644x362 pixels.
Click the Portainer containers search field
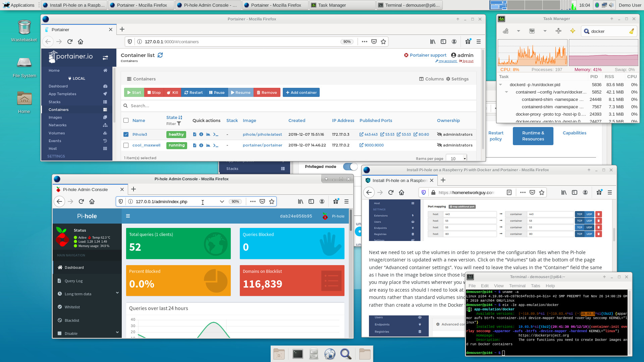coord(299,106)
